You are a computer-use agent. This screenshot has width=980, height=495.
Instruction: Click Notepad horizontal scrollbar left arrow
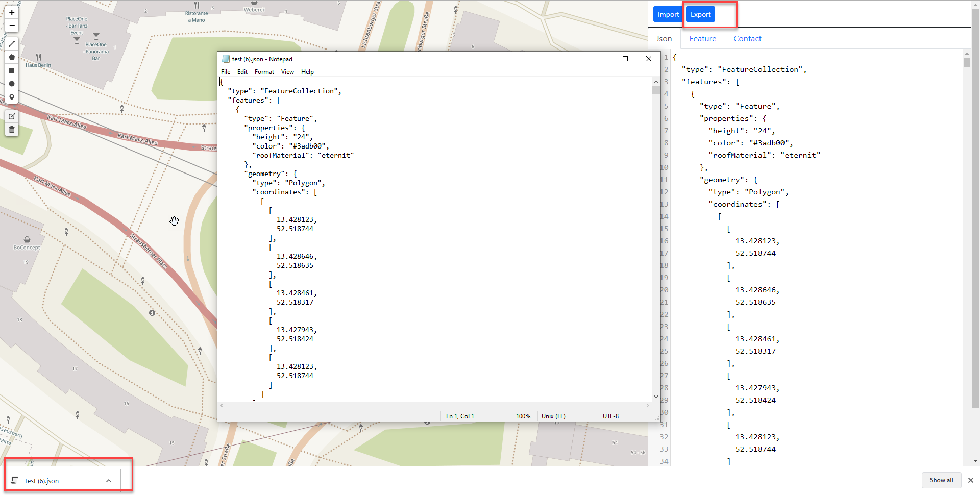(222, 405)
